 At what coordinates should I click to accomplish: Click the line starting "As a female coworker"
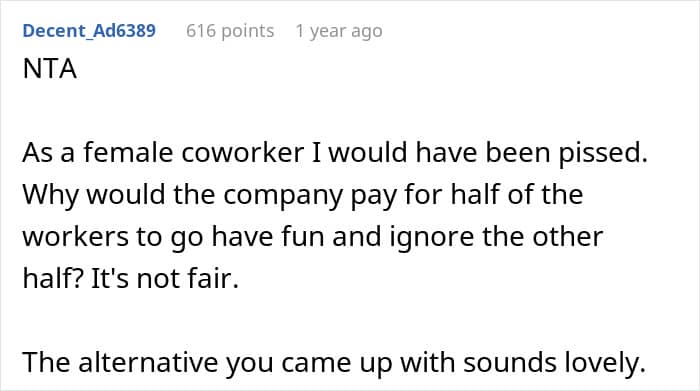click(x=335, y=153)
